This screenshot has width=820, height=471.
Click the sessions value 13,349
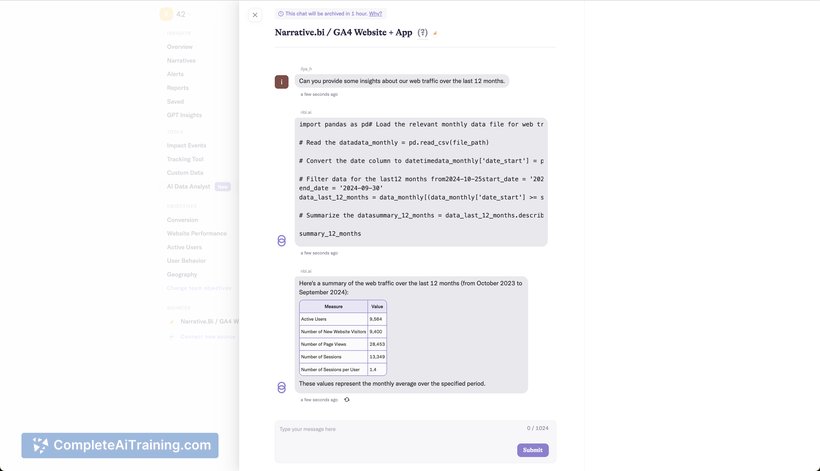377,357
